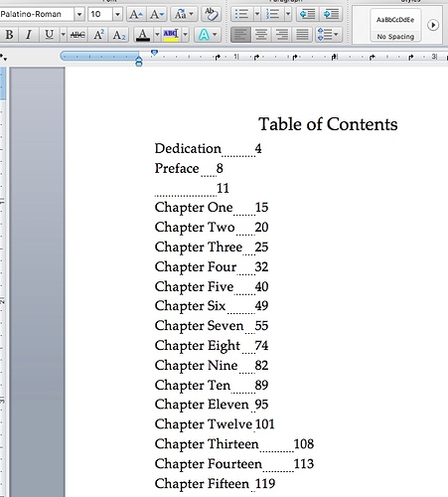Toggle Underline formatting
448x497 pixels.
pyautogui.click(x=49, y=35)
